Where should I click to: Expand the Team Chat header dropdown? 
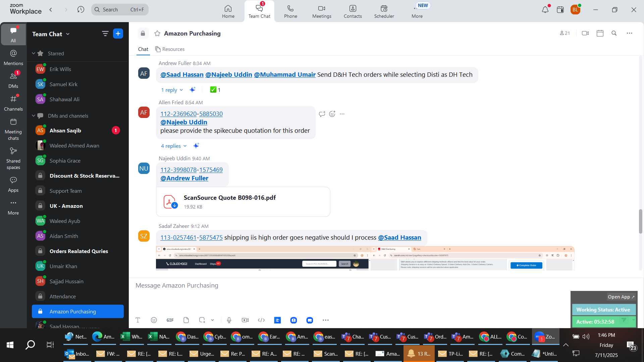click(51, 34)
